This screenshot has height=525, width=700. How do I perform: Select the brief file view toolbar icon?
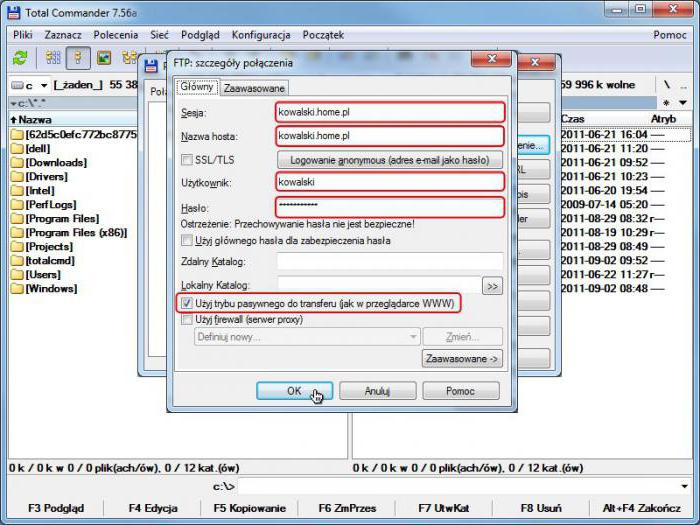point(53,58)
